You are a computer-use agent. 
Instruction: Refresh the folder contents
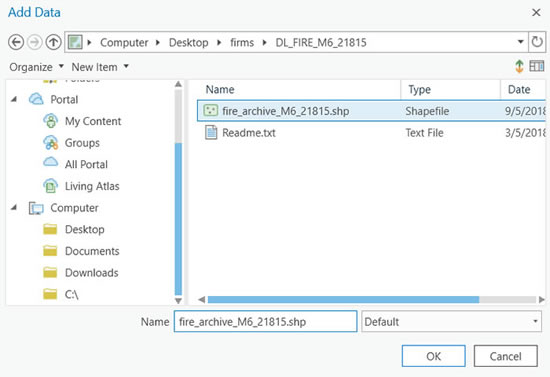coord(537,42)
